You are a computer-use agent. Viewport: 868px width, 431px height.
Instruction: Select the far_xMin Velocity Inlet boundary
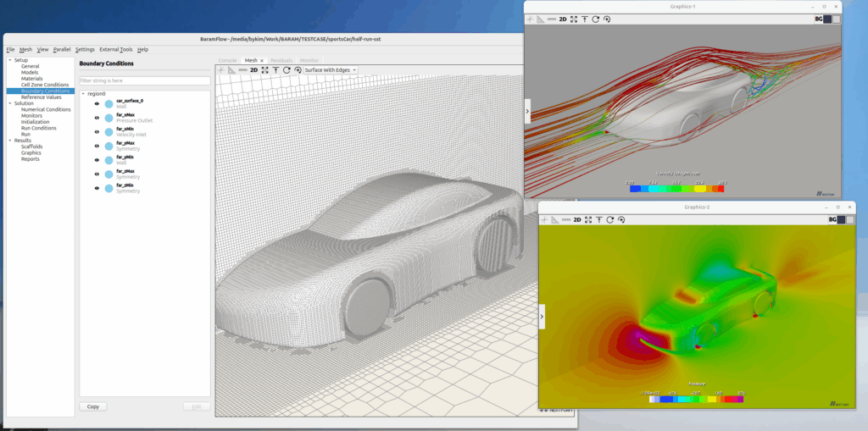[131, 132]
